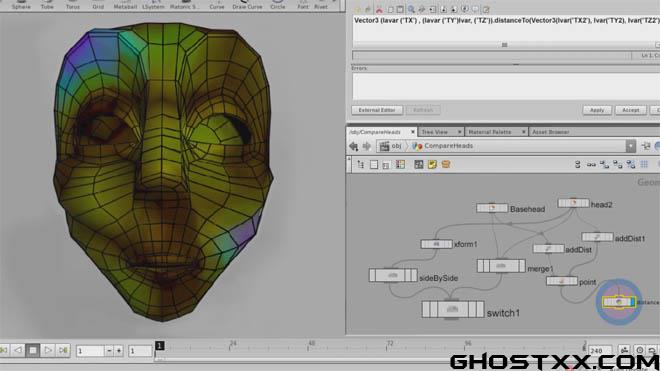Click the stop playback button
The image size is (660, 371).
pyautogui.click(x=33, y=350)
